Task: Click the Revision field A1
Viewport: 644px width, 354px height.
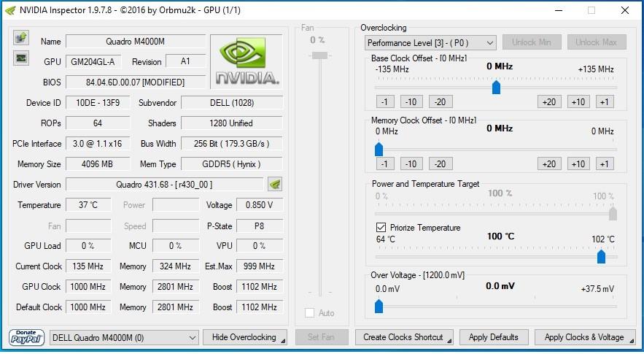Action: pos(185,61)
